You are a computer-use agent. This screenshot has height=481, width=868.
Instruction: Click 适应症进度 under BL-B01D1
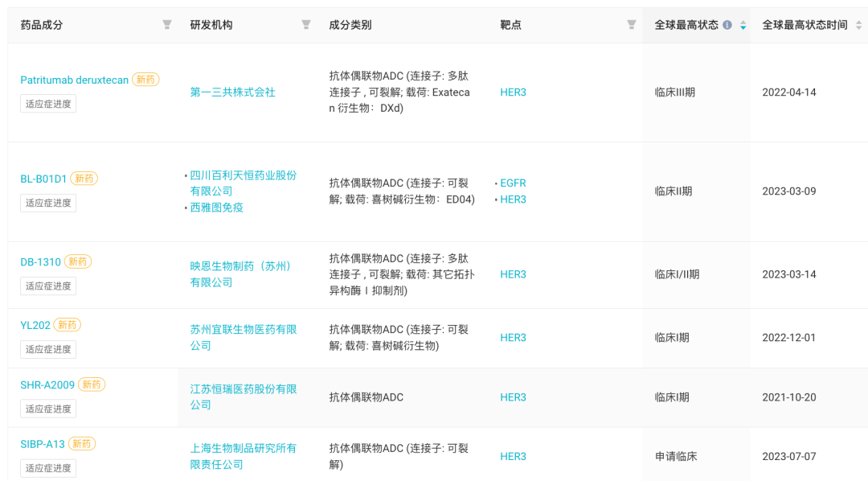click(48, 203)
